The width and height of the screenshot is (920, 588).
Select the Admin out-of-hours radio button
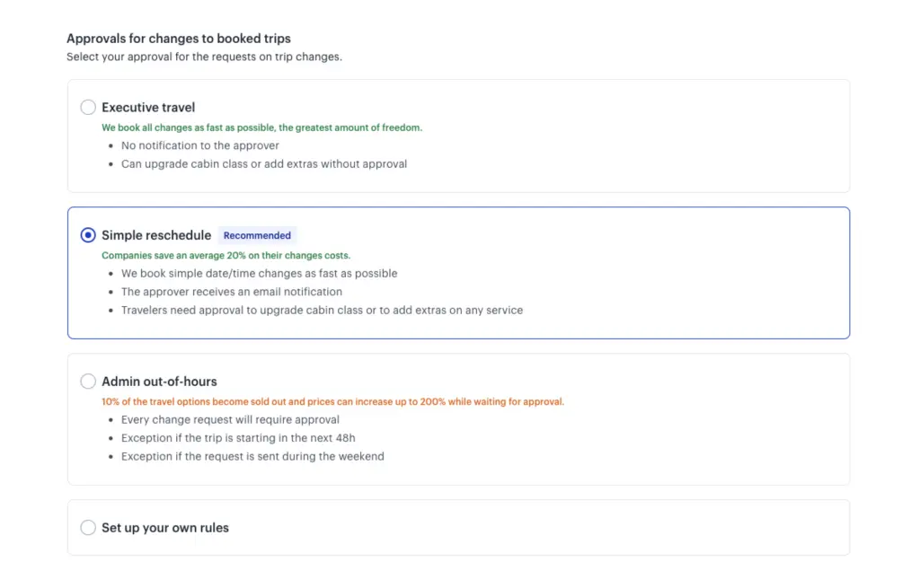pos(88,382)
